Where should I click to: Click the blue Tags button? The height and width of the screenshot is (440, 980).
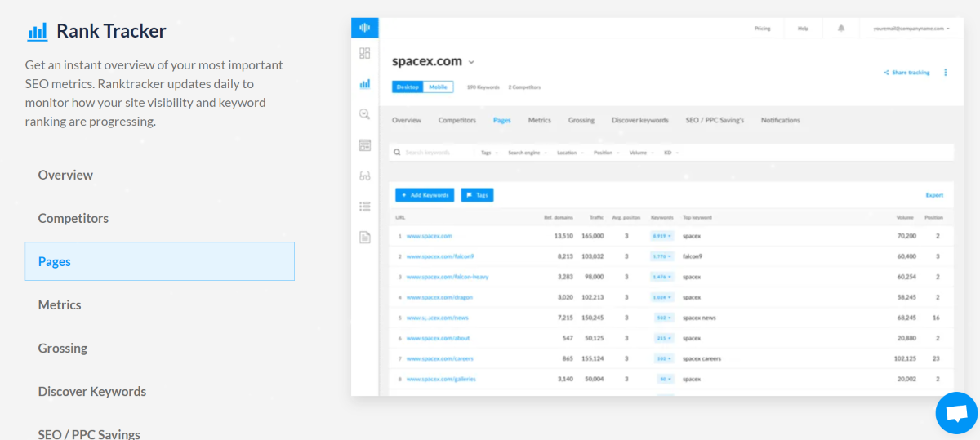click(x=478, y=195)
